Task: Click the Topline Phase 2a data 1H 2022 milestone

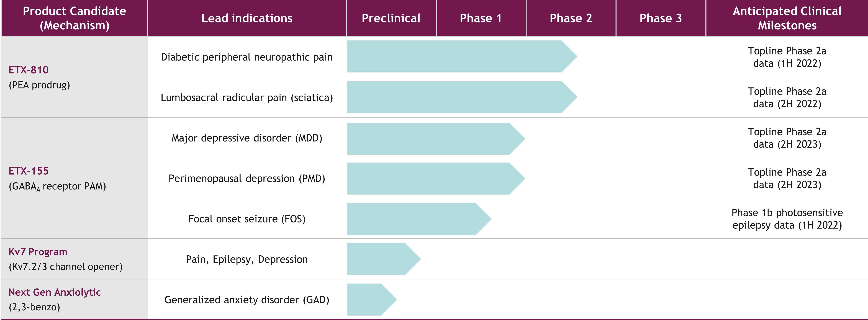Action: pyautogui.click(x=787, y=57)
